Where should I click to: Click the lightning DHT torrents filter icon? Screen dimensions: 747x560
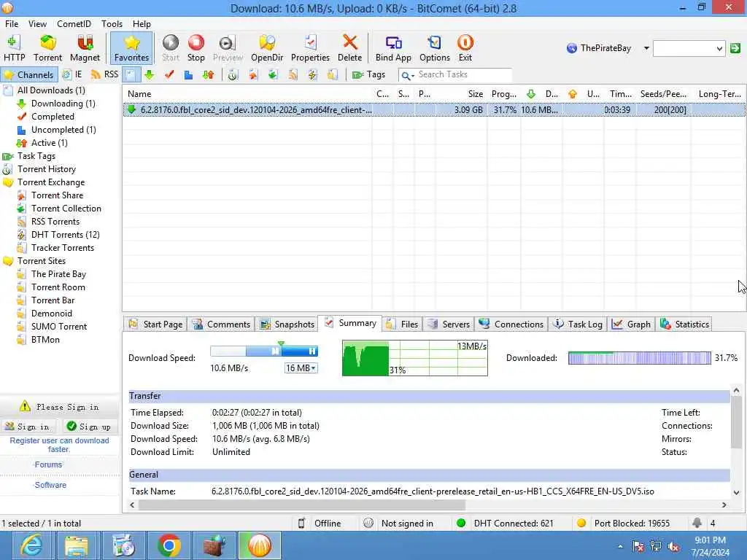click(312, 75)
